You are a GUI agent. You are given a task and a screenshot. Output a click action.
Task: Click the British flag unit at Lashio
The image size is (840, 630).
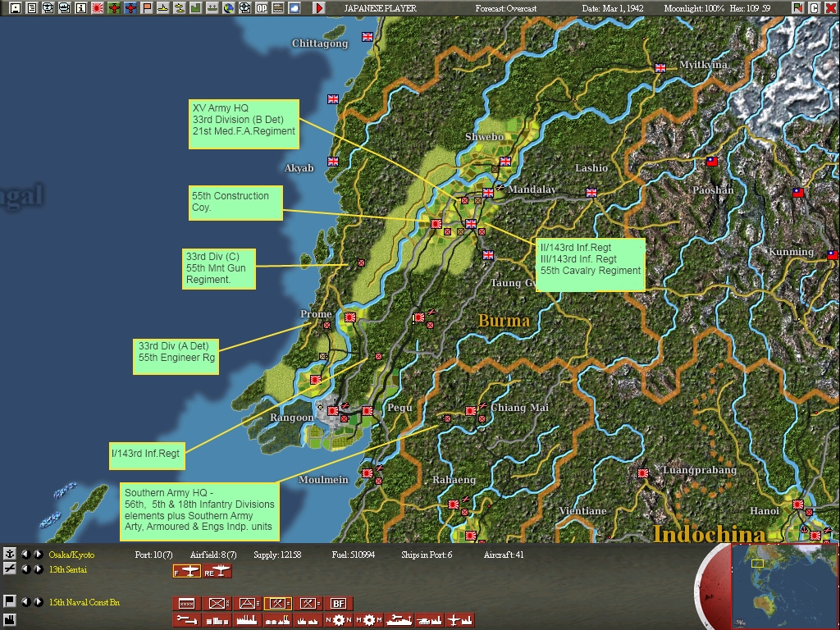click(x=591, y=192)
